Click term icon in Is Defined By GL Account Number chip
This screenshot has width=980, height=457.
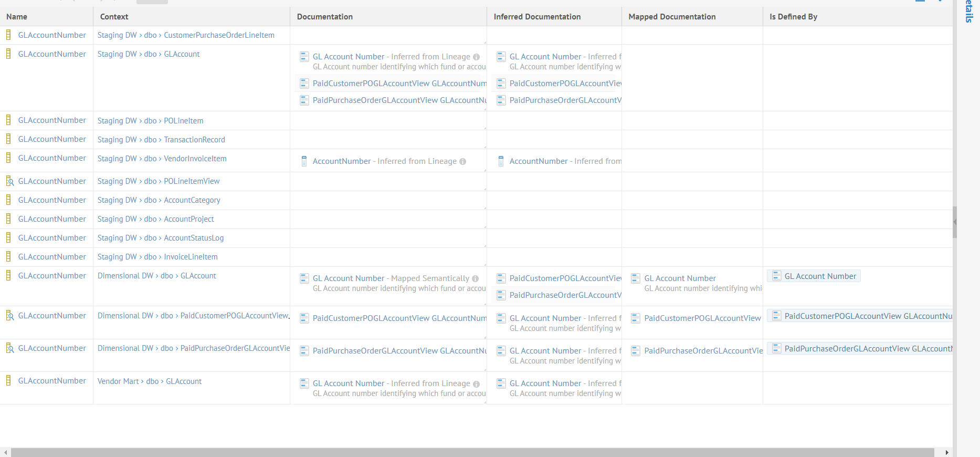(x=776, y=276)
